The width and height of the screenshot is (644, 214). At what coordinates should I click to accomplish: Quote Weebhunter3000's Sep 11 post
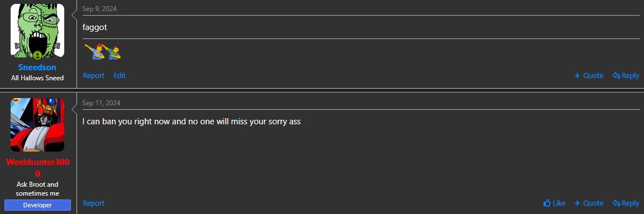[x=589, y=203]
